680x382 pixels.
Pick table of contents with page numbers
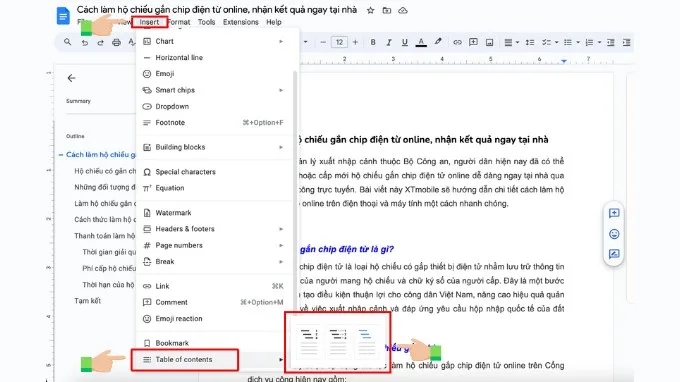(309, 341)
